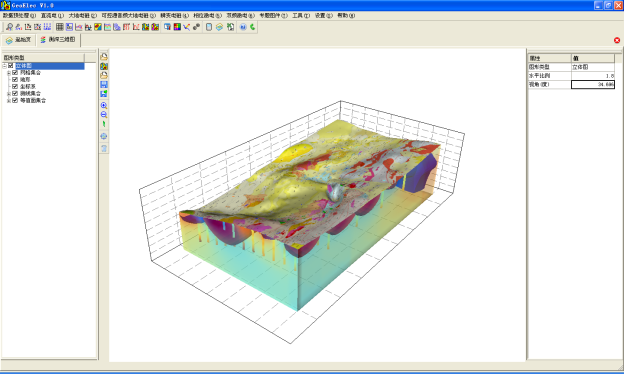Click the top open-folder icon in vertical toolbar

104,56
